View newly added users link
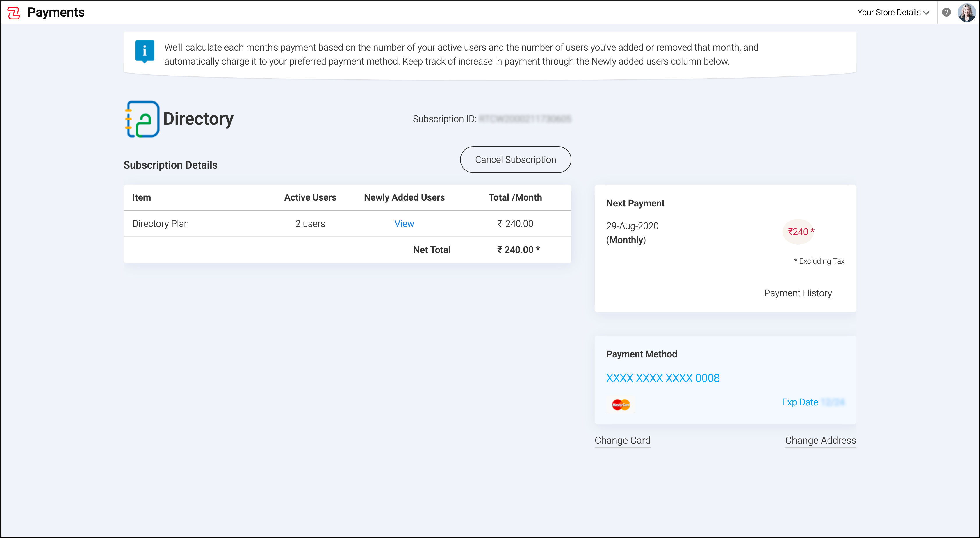980x538 pixels. tap(404, 224)
